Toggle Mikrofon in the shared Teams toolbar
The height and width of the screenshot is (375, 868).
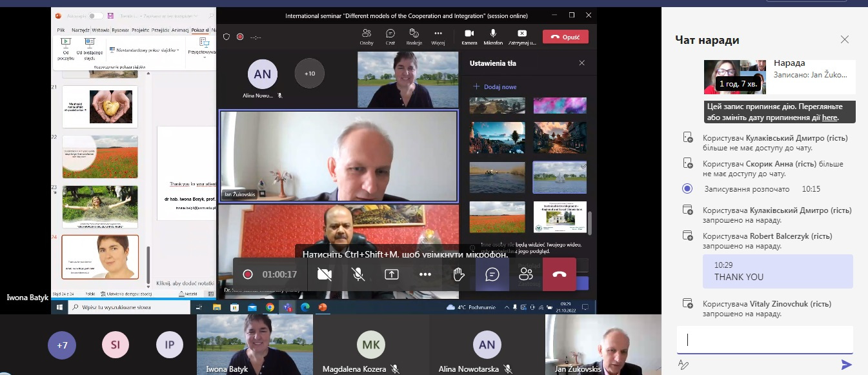point(493,36)
